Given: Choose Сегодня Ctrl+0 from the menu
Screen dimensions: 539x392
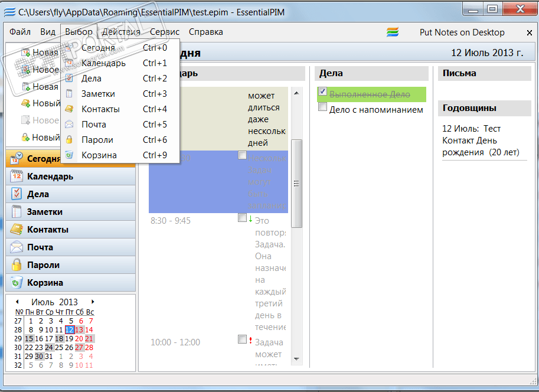Looking at the screenshot, I should click(120, 47).
